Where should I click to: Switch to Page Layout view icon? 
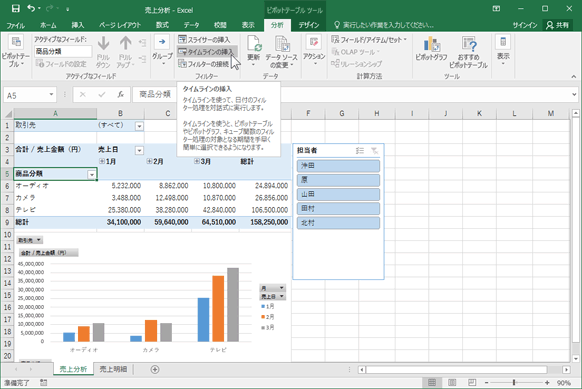452,382
